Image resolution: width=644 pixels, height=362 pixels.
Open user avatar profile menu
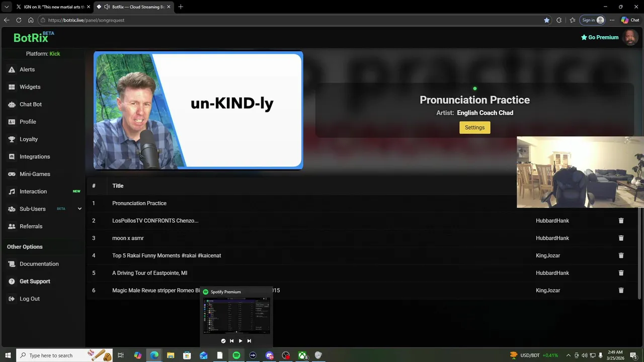point(630,37)
